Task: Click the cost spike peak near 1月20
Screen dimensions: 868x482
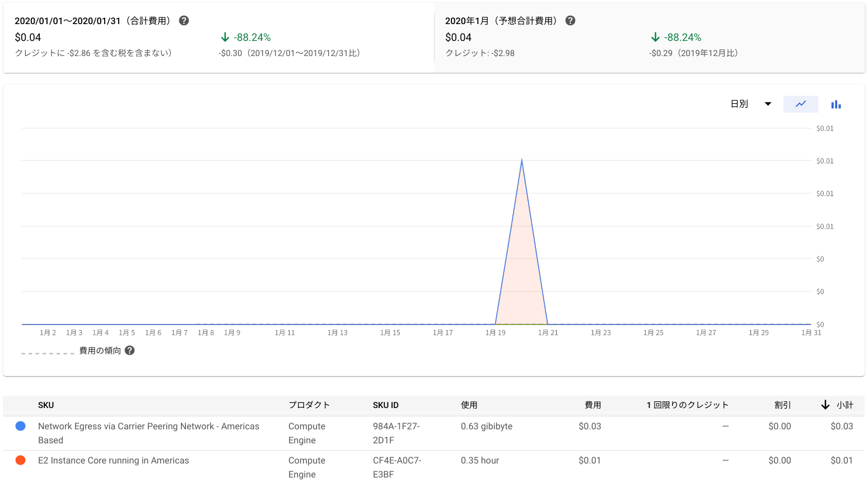Action: point(521,159)
